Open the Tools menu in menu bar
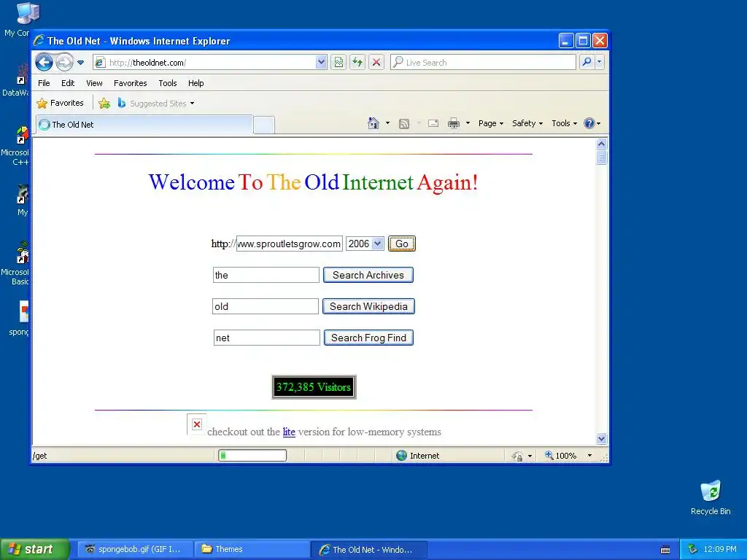The image size is (747, 560). (168, 83)
